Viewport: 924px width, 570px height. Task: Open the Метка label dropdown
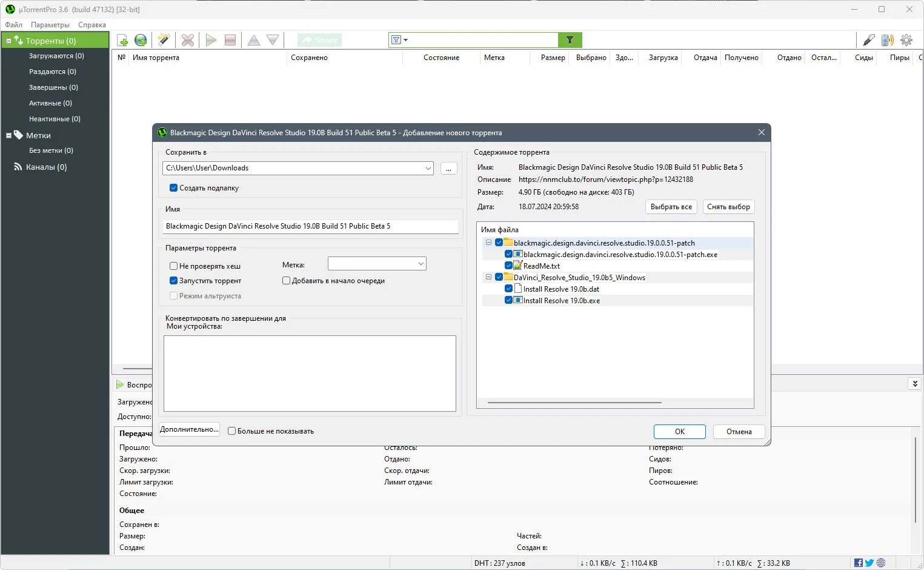tap(420, 264)
